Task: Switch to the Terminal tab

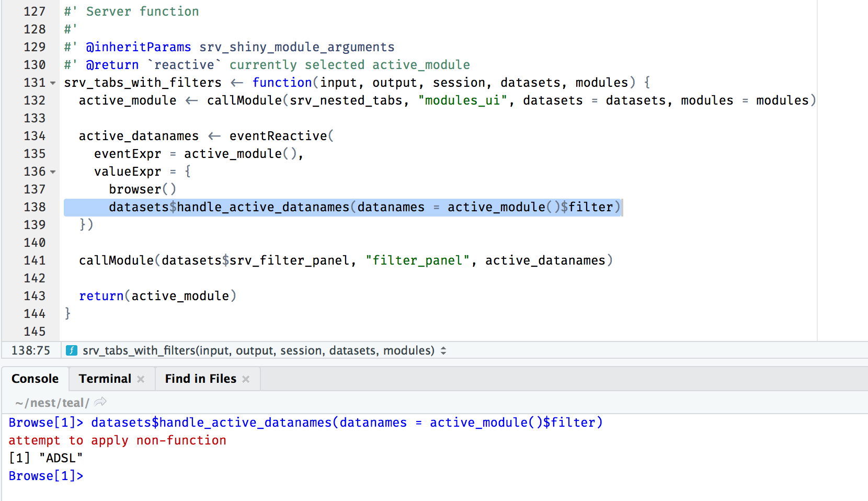Action: coord(105,378)
